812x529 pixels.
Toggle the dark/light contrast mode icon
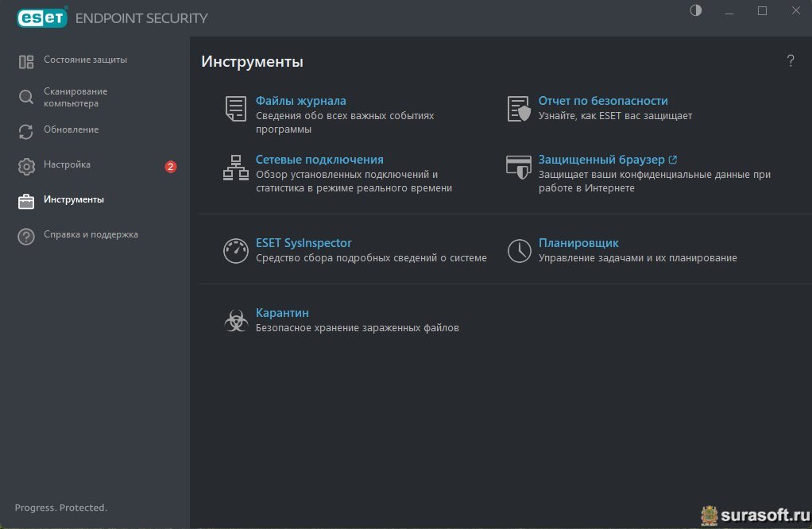pos(696,11)
